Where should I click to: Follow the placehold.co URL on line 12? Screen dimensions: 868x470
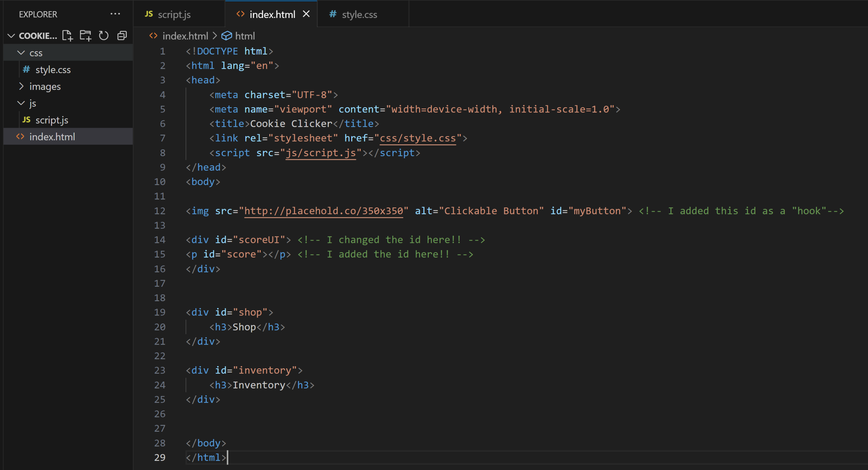pos(323,211)
